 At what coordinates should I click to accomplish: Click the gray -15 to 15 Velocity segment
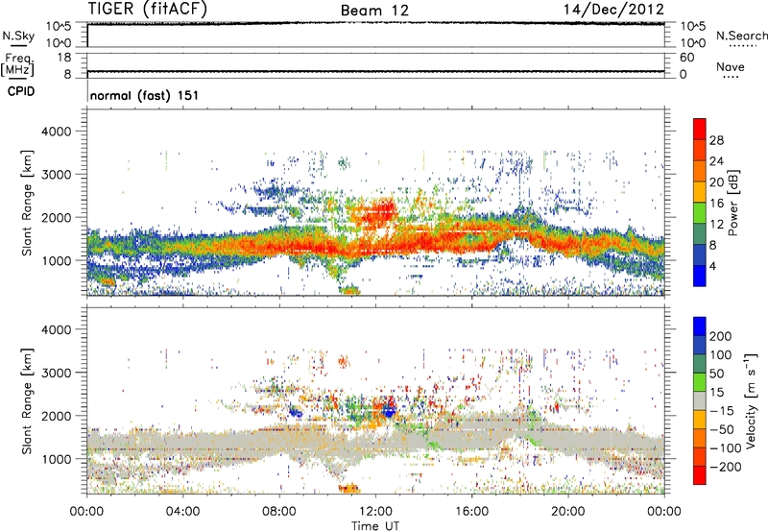(700, 400)
